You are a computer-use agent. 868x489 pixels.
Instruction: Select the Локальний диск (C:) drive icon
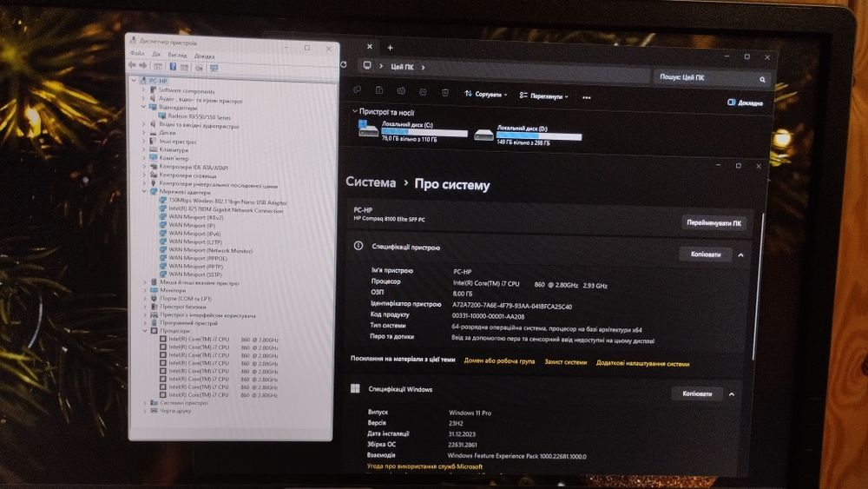click(x=367, y=129)
